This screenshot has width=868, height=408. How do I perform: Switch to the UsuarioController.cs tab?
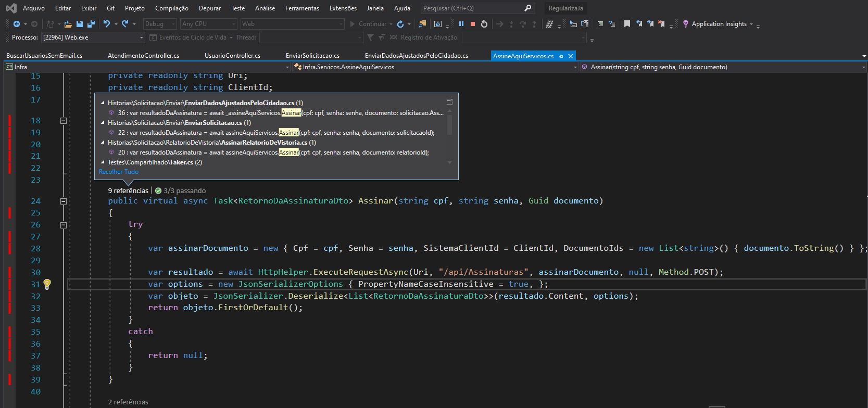click(232, 56)
